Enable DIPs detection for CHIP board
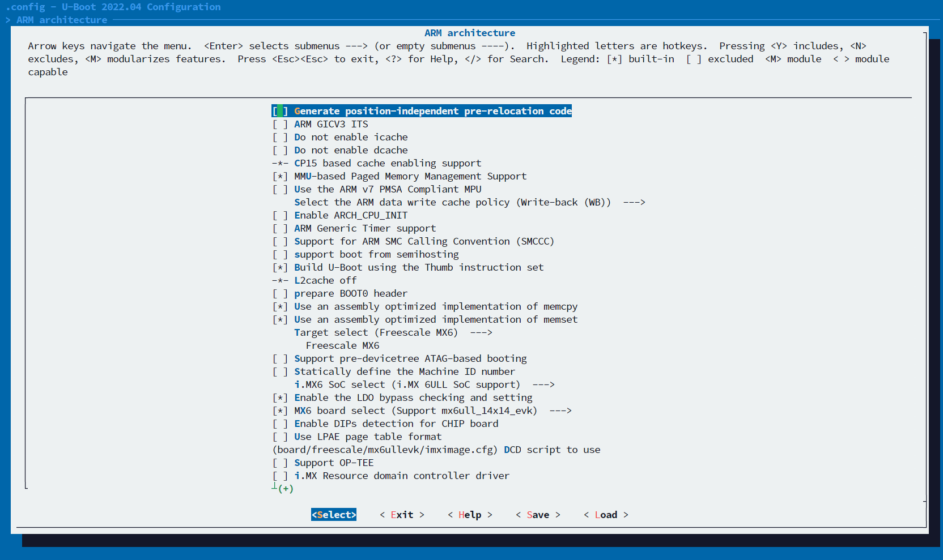This screenshot has width=943, height=560. click(x=385, y=424)
